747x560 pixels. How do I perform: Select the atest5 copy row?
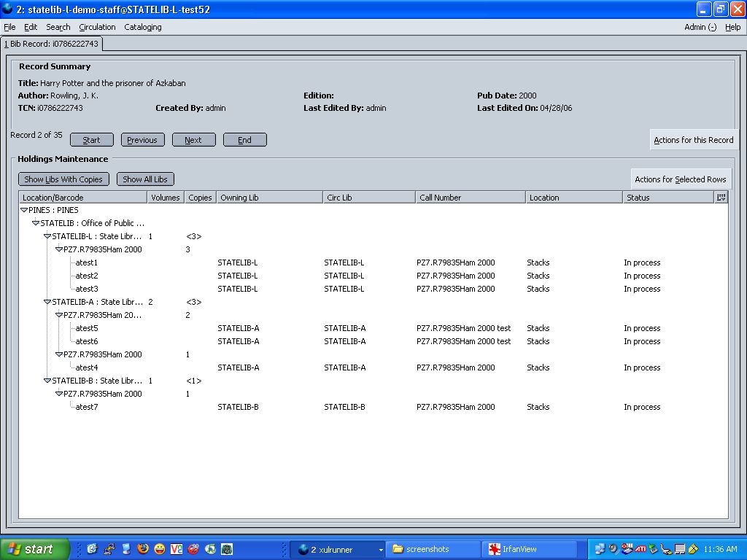point(373,328)
